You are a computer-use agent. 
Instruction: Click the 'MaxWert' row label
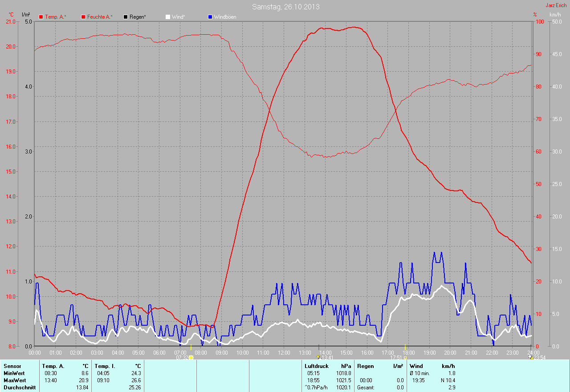pos(15,380)
